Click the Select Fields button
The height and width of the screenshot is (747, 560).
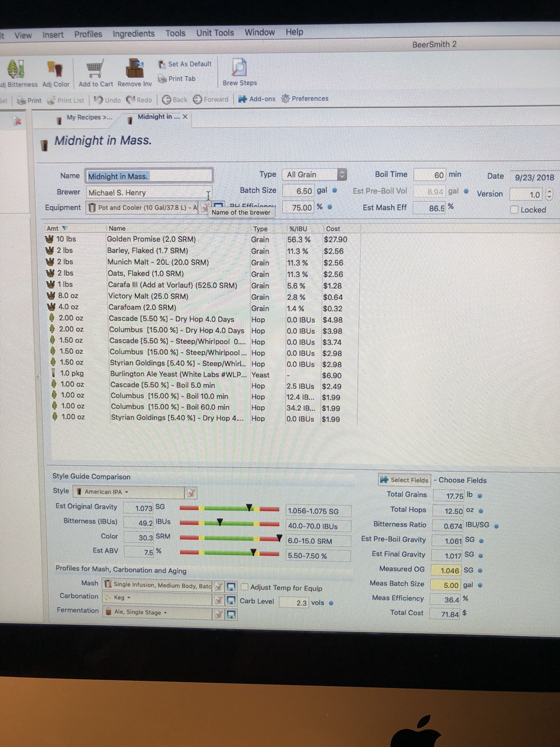coord(404,480)
